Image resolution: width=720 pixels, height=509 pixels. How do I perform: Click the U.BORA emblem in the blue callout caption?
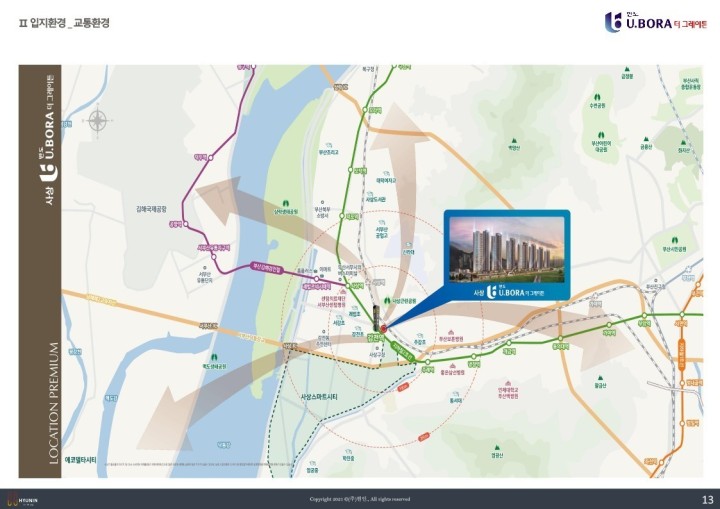(x=492, y=292)
